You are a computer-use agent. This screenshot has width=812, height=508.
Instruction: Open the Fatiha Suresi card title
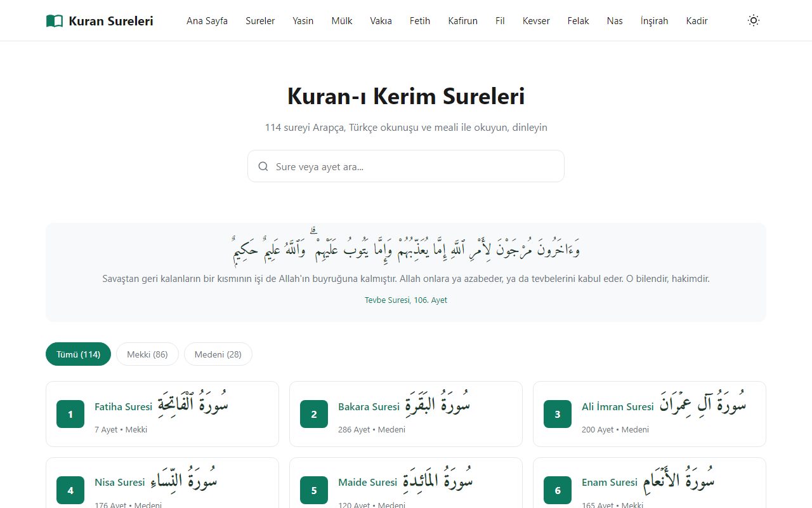(124, 406)
